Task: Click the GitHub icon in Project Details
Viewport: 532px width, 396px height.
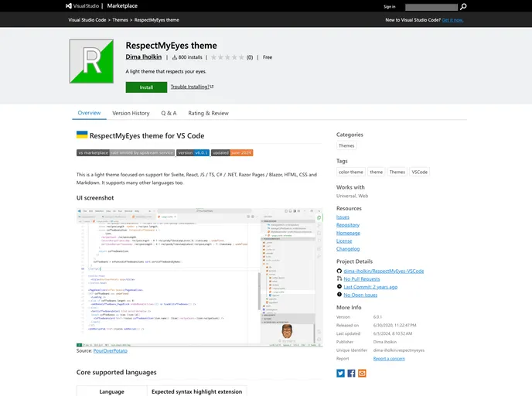Action: click(339, 271)
